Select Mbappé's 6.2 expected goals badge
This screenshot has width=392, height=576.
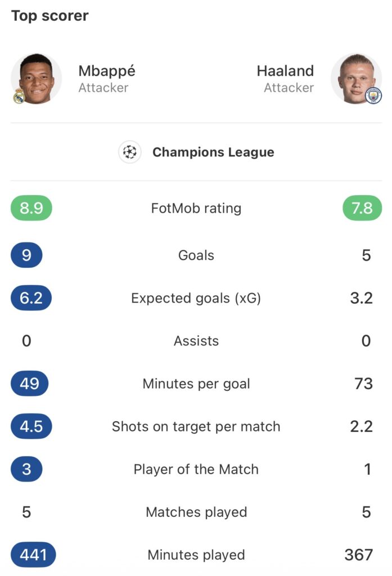coord(31,298)
